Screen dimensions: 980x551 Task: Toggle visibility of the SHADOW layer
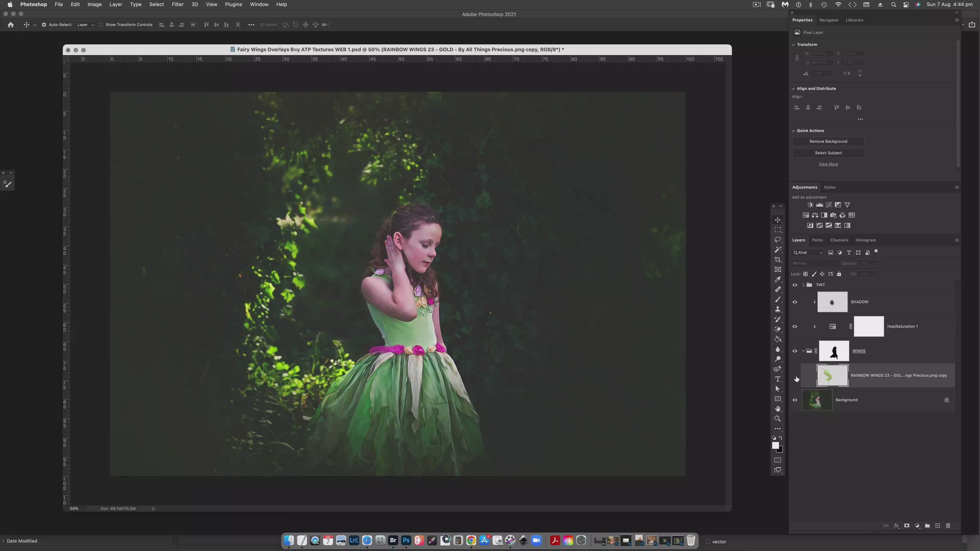tap(795, 302)
